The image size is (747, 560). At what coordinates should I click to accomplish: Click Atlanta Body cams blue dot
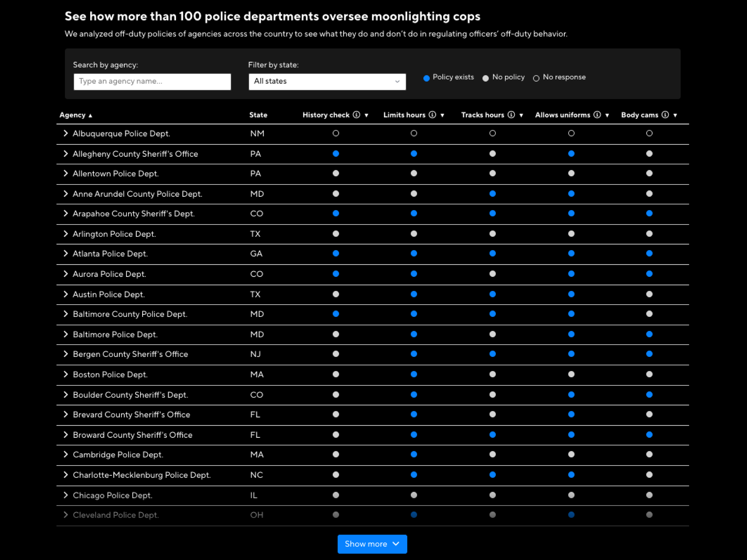pyautogui.click(x=649, y=254)
